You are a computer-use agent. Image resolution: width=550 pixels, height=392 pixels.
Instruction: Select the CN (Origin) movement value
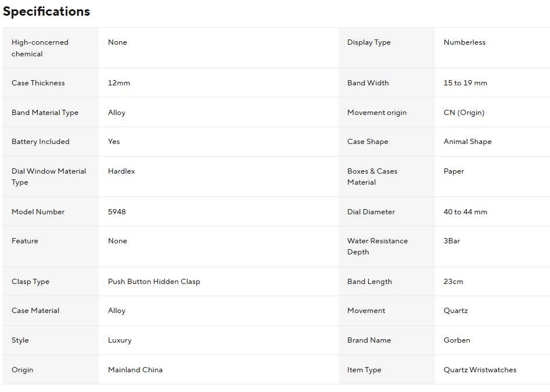[x=464, y=113]
